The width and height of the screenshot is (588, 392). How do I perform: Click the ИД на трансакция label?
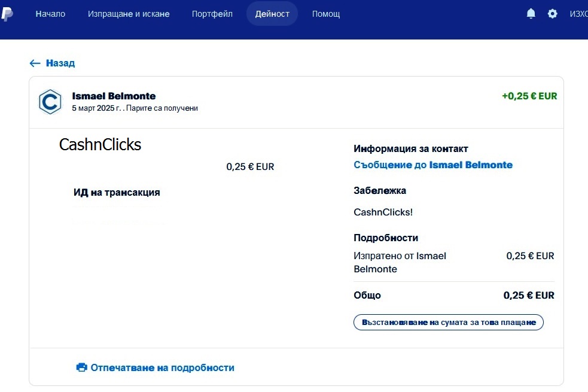(117, 193)
